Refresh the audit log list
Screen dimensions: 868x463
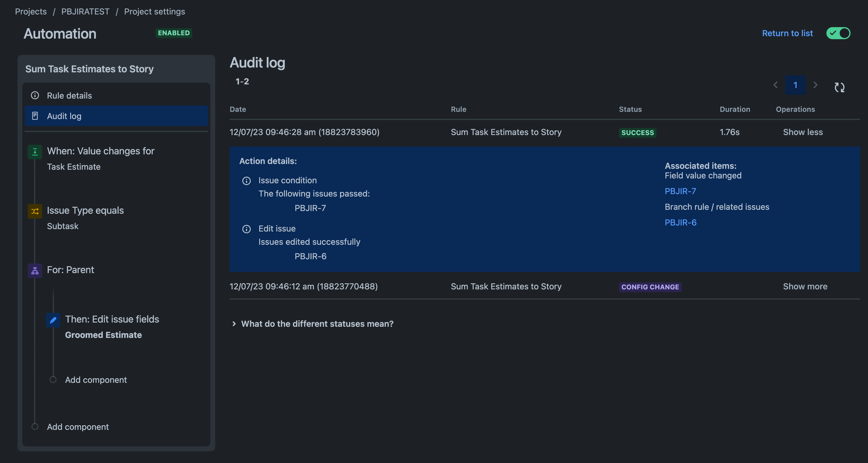(x=839, y=87)
